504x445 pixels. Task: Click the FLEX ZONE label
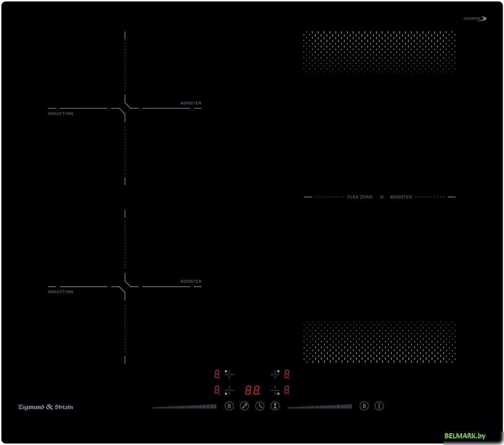(x=360, y=197)
